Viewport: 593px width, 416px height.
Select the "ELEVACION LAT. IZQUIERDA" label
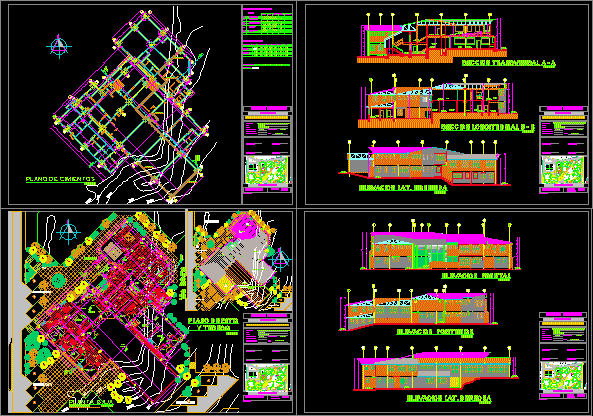pyautogui.click(x=403, y=188)
